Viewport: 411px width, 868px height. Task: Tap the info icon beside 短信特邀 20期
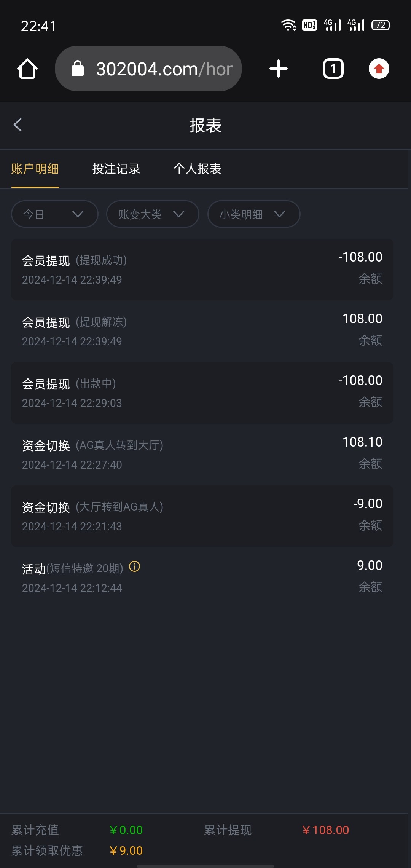coord(135,566)
